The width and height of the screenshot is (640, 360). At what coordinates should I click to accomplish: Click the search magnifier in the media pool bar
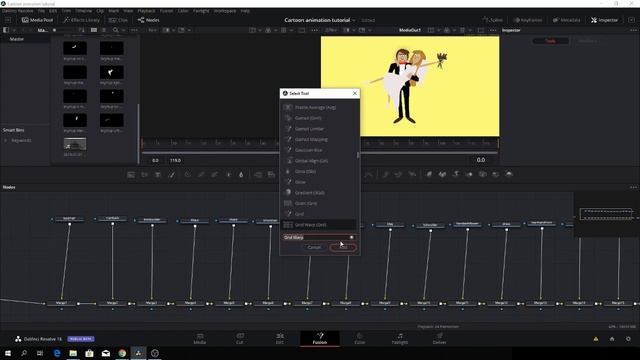tap(116, 30)
